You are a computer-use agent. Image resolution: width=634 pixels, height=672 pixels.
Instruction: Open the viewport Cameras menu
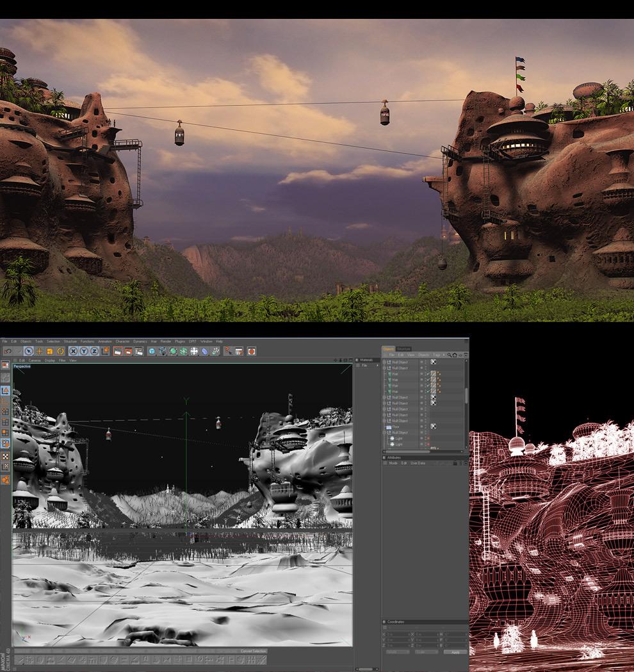(x=35, y=361)
